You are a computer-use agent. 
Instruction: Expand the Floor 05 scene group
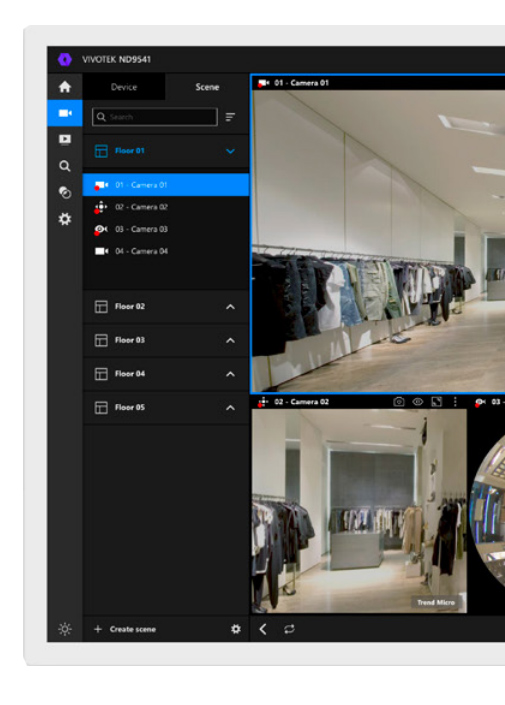[x=230, y=408]
